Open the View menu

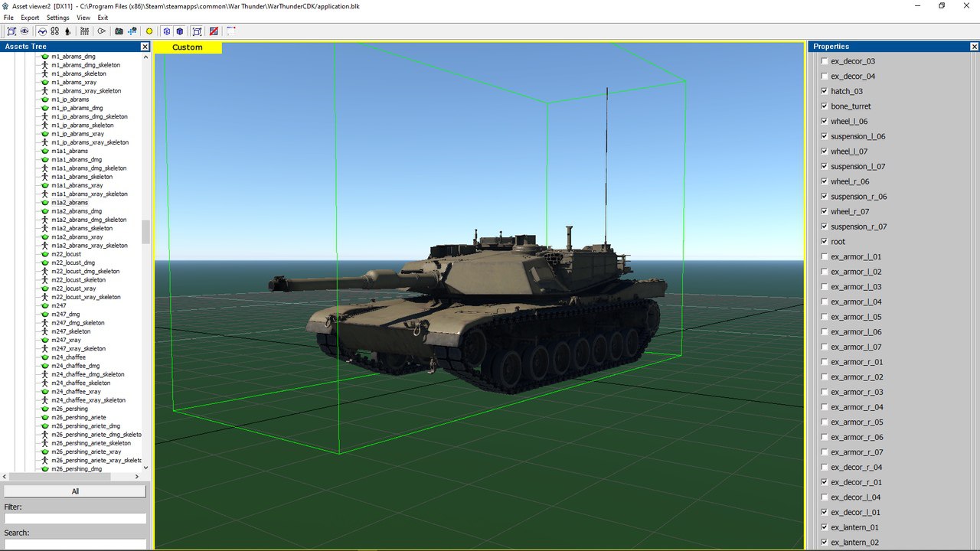point(83,18)
